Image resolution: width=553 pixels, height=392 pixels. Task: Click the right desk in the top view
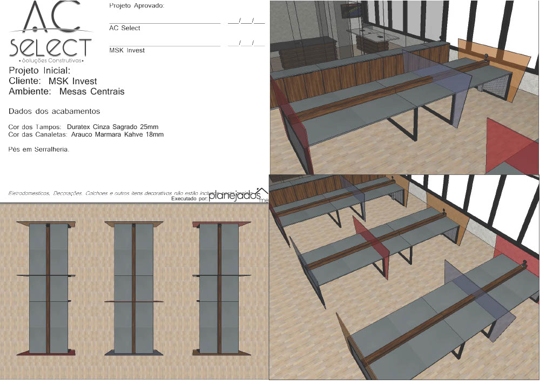pyautogui.click(x=220, y=289)
